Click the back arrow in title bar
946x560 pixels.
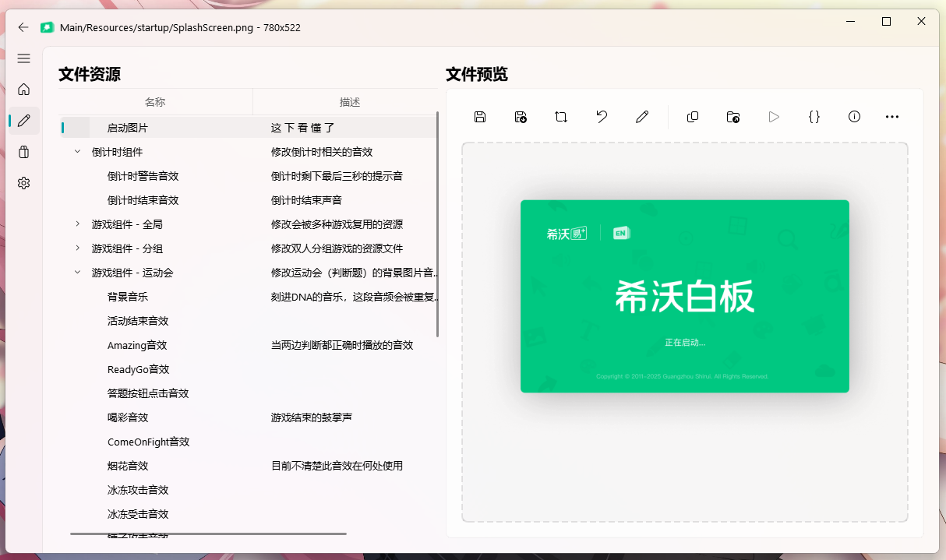[x=23, y=27]
